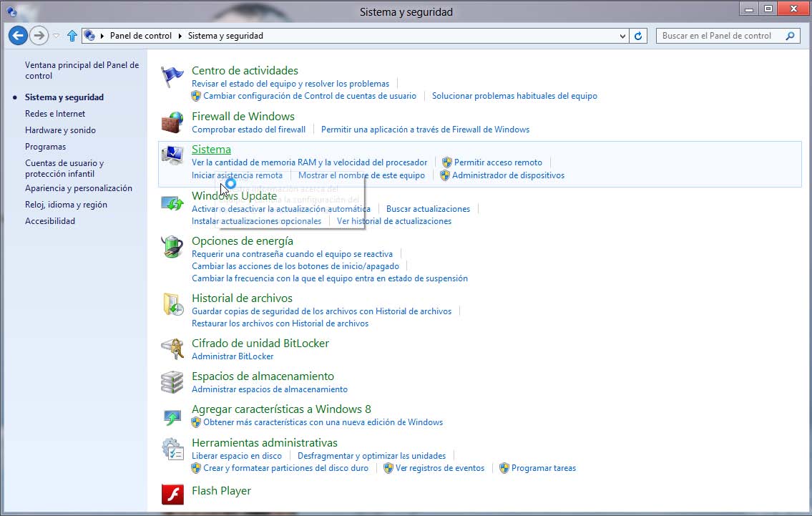Screen dimensions: 812x516
Task: Click the Cifrado de unidad BitLocker keys icon
Action: point(172,349)
